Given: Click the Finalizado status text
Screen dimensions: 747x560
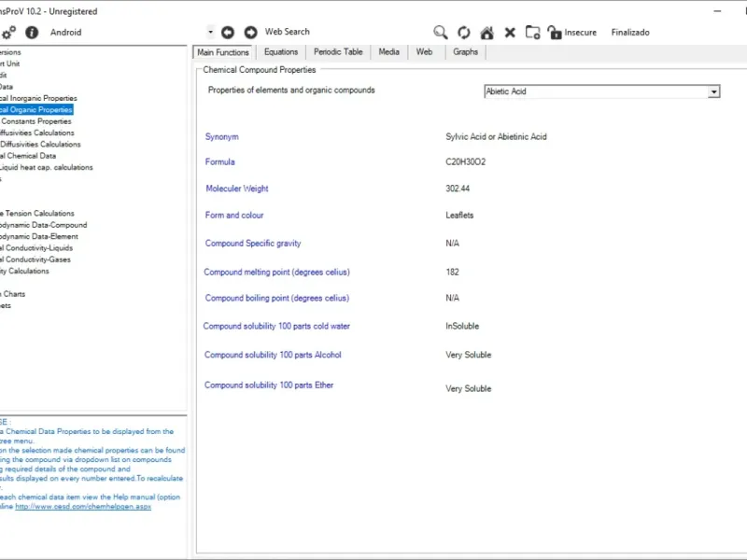Looking at the screenshot, I should pos(630,33).
